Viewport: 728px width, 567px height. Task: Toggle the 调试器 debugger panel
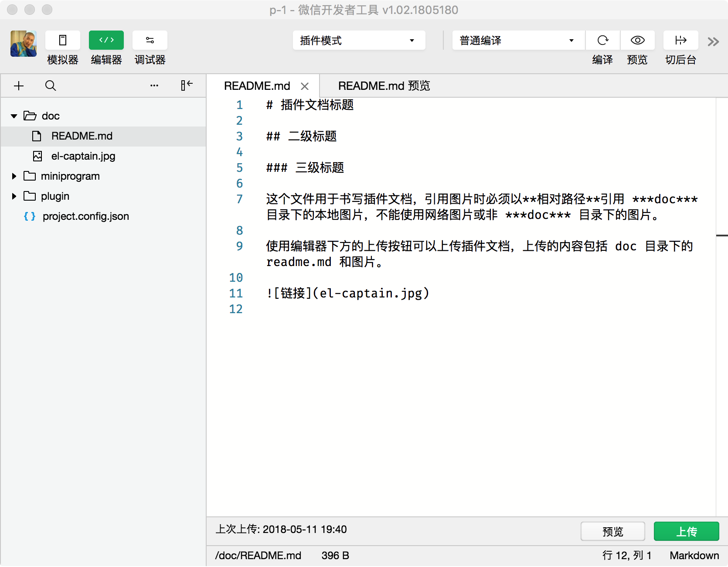pos(150,41)
